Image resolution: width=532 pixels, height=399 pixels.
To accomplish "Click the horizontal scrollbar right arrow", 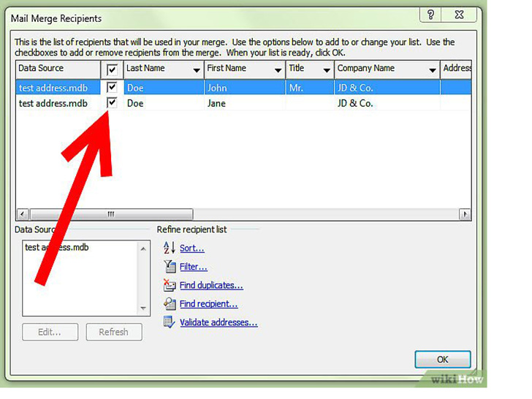I will (x=465, y=214).
